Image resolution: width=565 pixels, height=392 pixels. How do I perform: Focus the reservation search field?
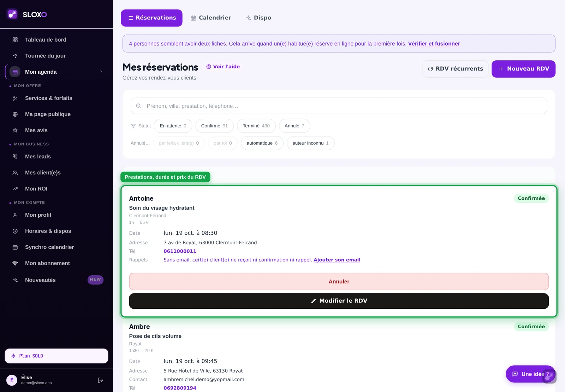pyautogui.click(x=339, y=106)
